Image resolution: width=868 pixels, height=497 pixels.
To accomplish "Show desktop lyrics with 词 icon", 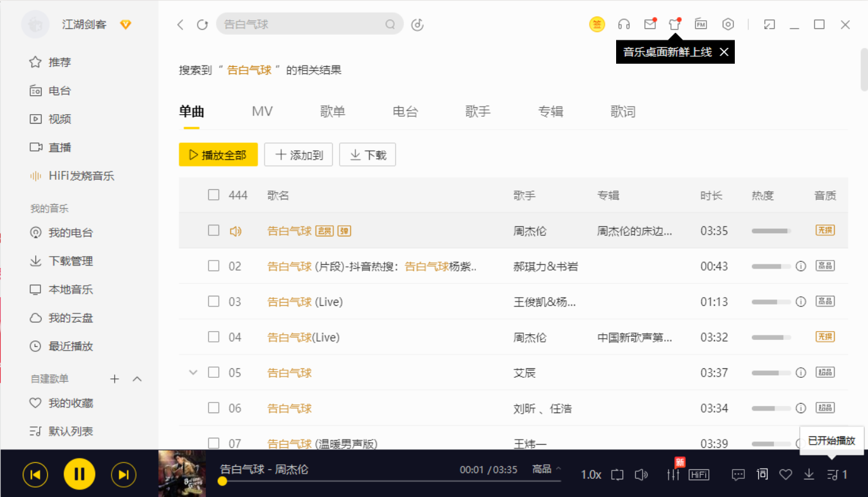I will 763,474.
